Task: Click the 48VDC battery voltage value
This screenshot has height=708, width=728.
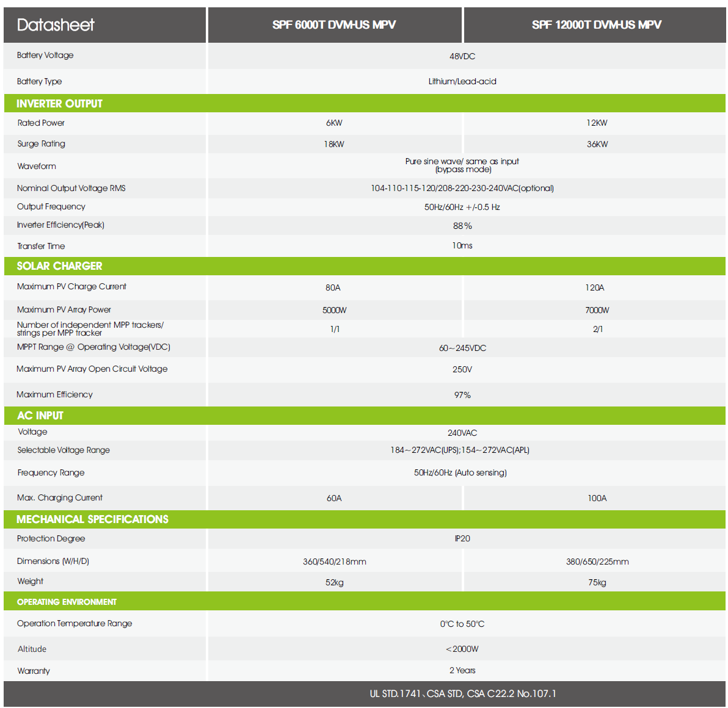Action: (x=462, y=56)
